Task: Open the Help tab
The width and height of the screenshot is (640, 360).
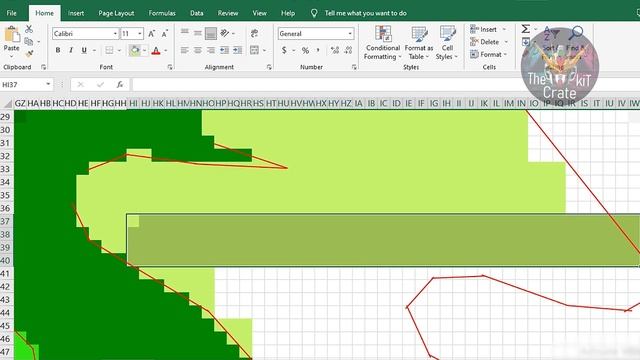Action: [x=288, y=13]
